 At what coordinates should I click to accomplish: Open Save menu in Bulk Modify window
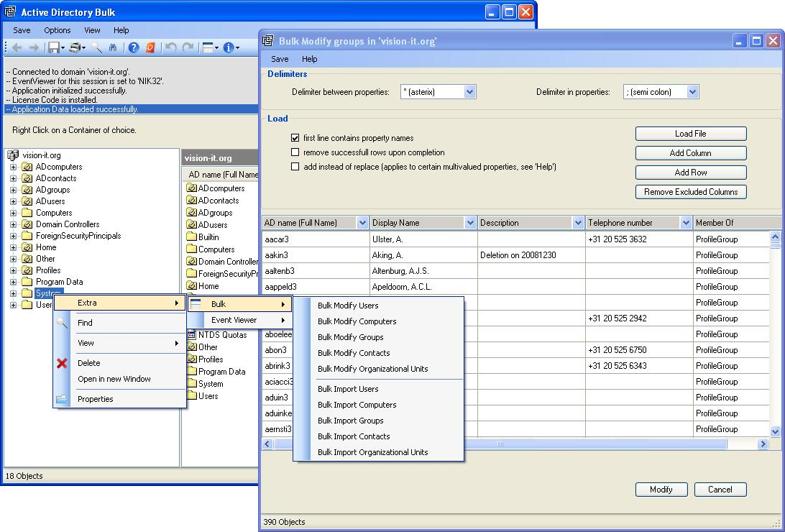(x=280, y=59)
